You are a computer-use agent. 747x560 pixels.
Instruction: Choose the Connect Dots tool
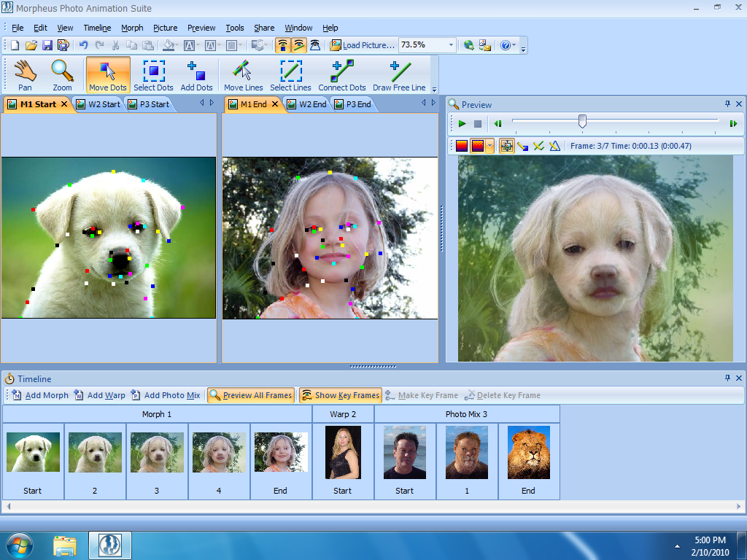pos(341,73)
